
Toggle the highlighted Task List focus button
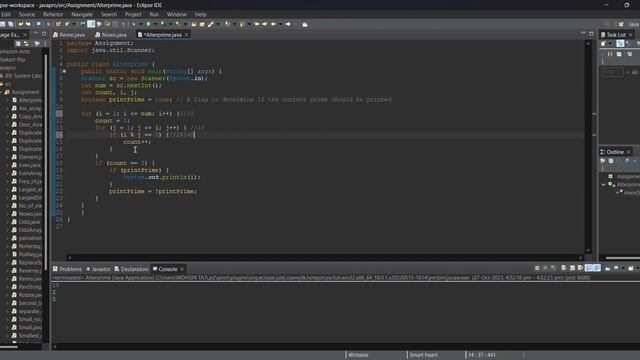point(620,43)
